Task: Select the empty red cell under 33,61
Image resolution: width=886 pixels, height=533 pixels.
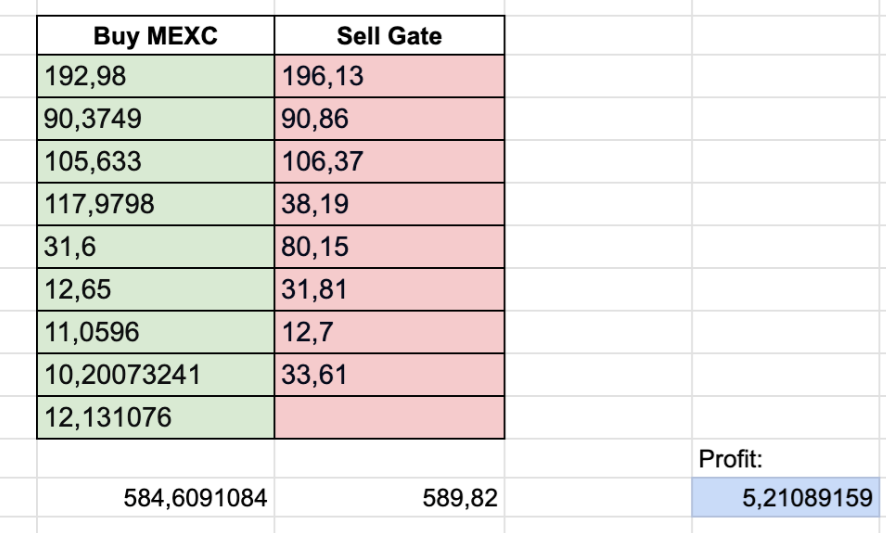Action: tap(389, 418)
